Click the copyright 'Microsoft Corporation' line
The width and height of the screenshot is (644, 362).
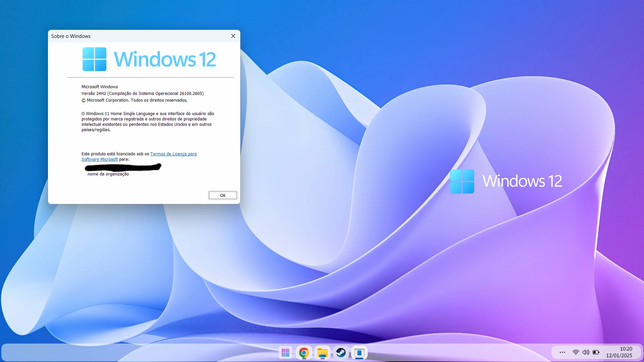click(135, 100)
